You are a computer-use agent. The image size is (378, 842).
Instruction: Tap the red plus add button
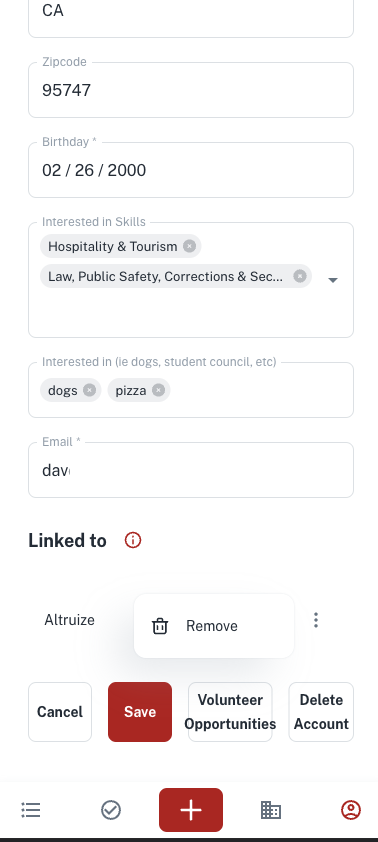pyautogui.click(x=191, y=810)
